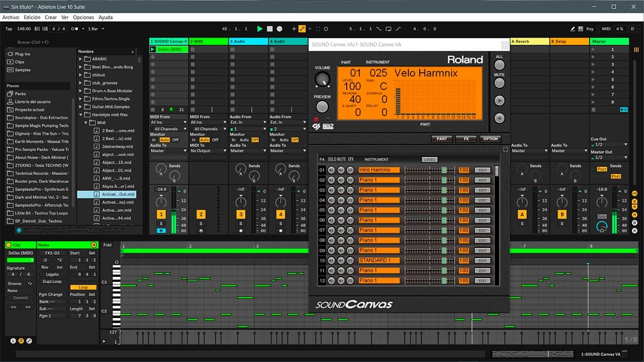644x362 pixels.
Task: Click the SOUND Canvas PREVIEW button
Action: (322, 107)
